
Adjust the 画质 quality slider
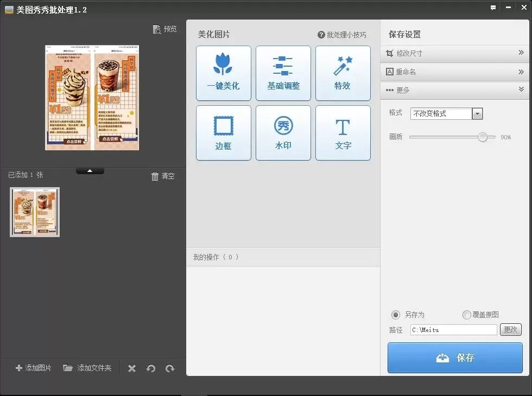(x=482, y=137)
